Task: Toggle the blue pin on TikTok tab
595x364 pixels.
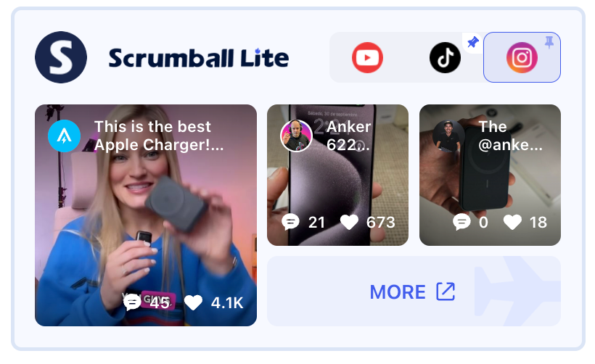Action: (473, 42)
